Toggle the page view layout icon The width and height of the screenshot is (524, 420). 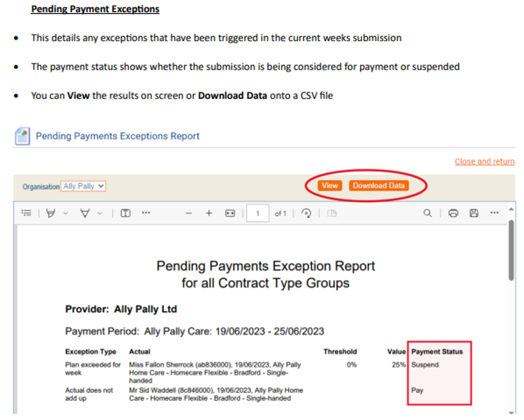[126, 213]
